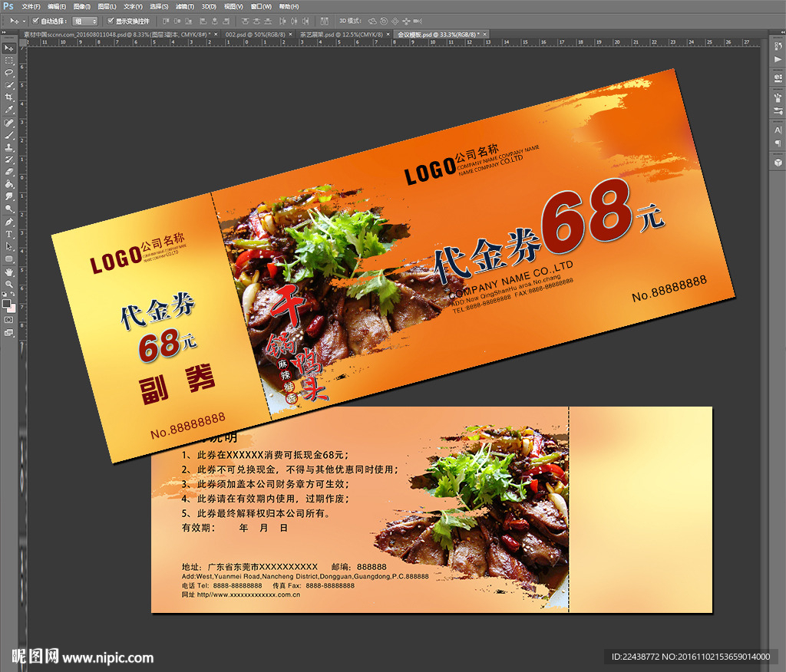The image size is (786, 672).
Task: Open the History panel icon
Action: click(x=778, y=46)
